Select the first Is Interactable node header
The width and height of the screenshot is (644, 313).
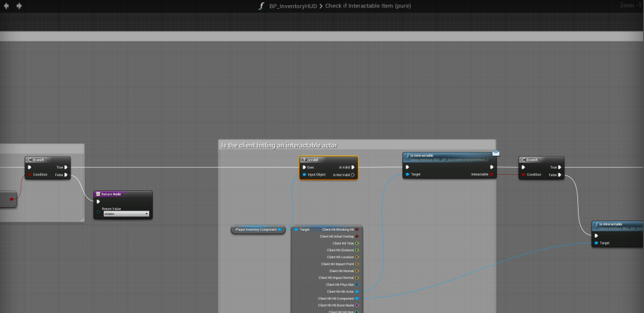[x=449, y=158]
